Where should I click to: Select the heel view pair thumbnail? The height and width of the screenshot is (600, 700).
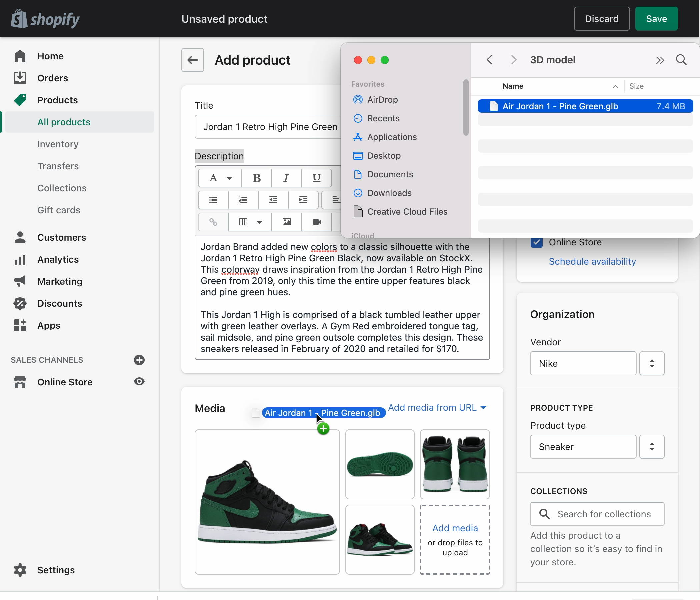(455, 464)
